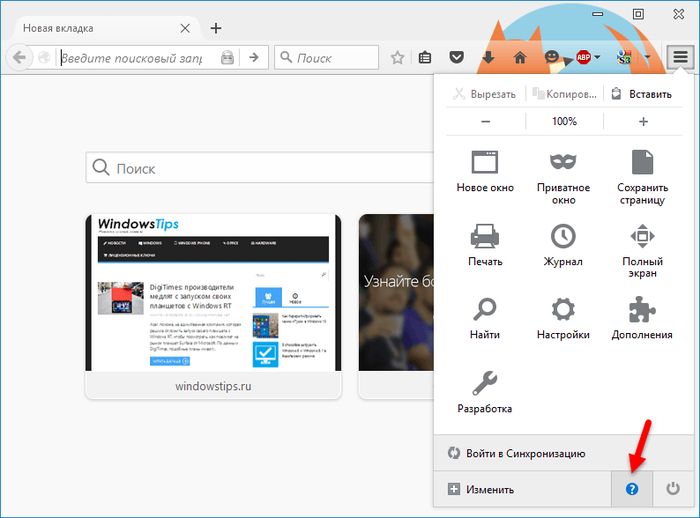Screen dimensions: 700x518
Task: Zoom in with the plus button
Action: (x=643, y=121)
